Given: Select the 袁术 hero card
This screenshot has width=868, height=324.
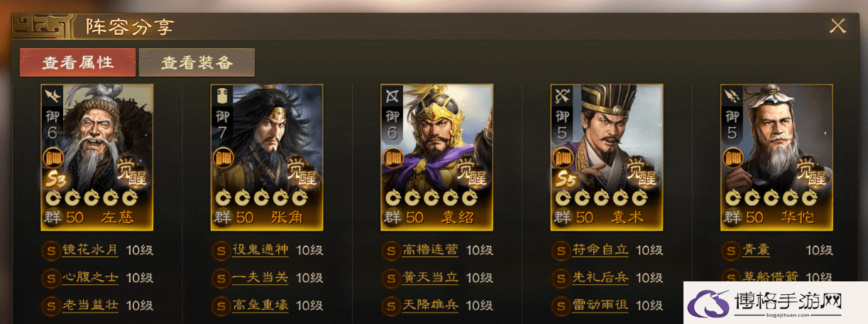Looking at the screenshot, I should click(x=607, y=157).
